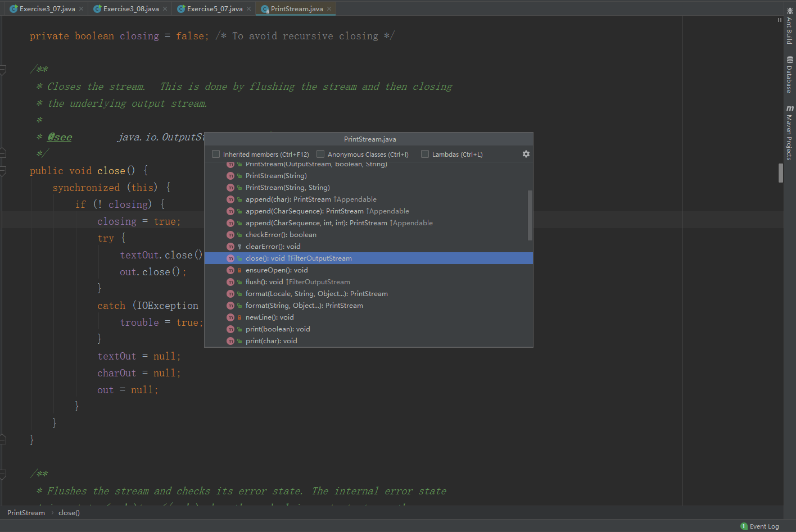Select flush(): void in the member list
The height and width of the screenshot is (532, 796).
click(x=264, y=282)
